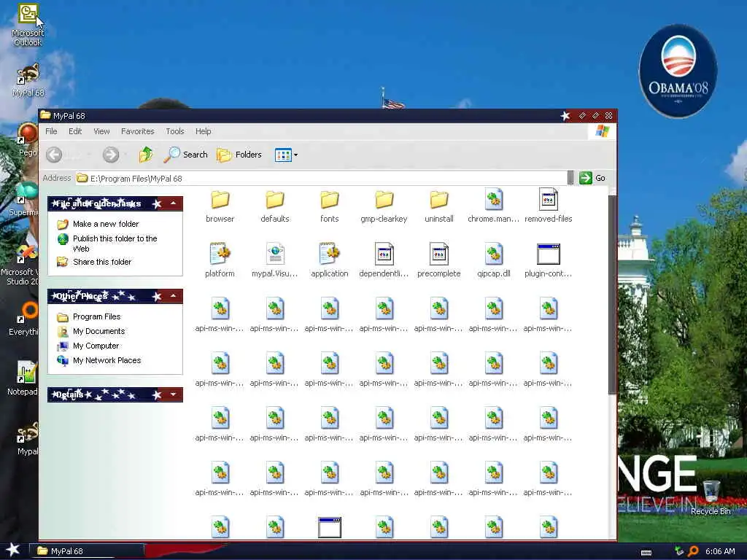Open the address bar dropdown
The width and height of the screenshot is (747, 560).
tap(570, 178)
